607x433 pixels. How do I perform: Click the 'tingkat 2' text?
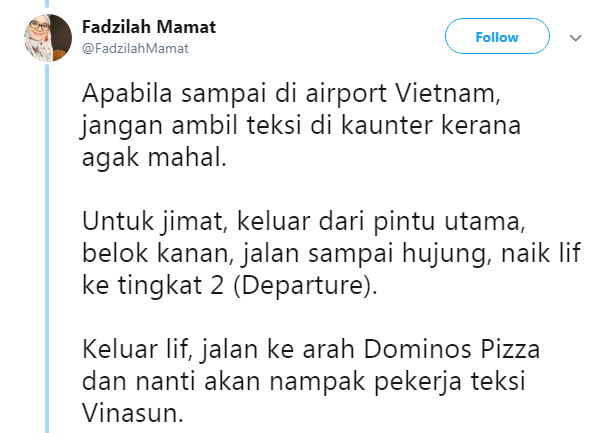pos(170,286)
